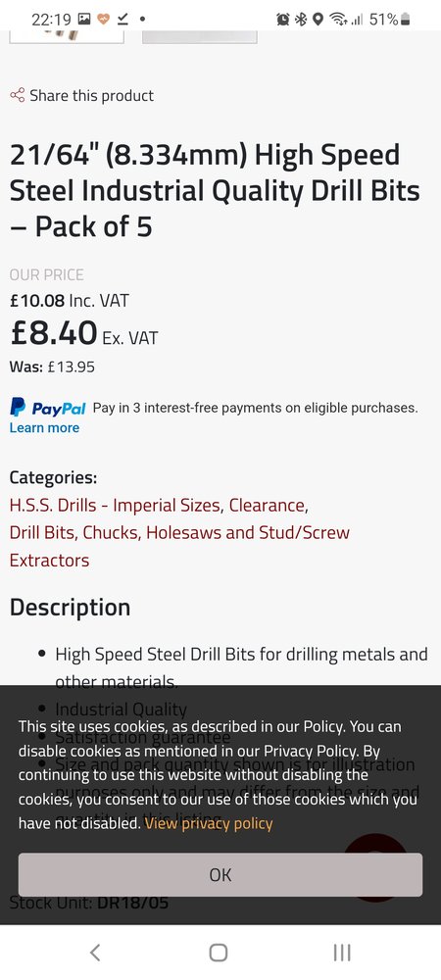441x980 pixels.
Task: Tap the alarm icon in status bar
Action: [283, 20]
